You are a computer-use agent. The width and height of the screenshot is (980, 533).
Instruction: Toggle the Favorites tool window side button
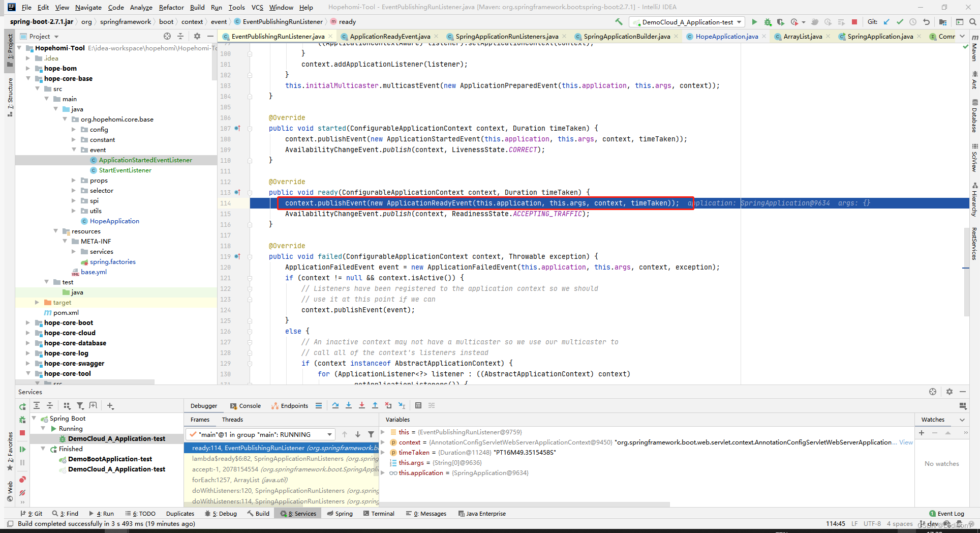(x=10, y=450)
